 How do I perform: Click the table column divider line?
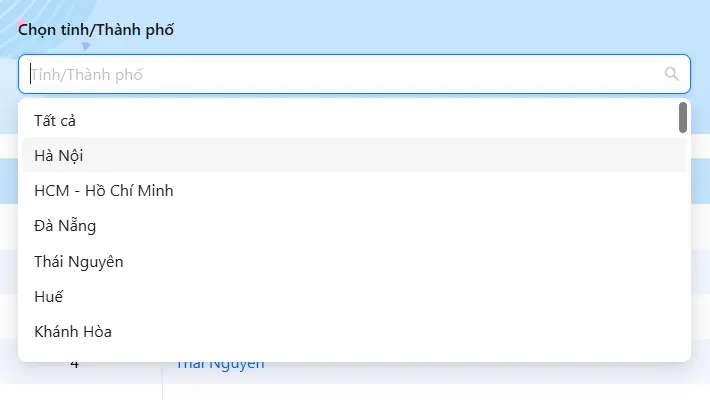click(x=162, y=385)
